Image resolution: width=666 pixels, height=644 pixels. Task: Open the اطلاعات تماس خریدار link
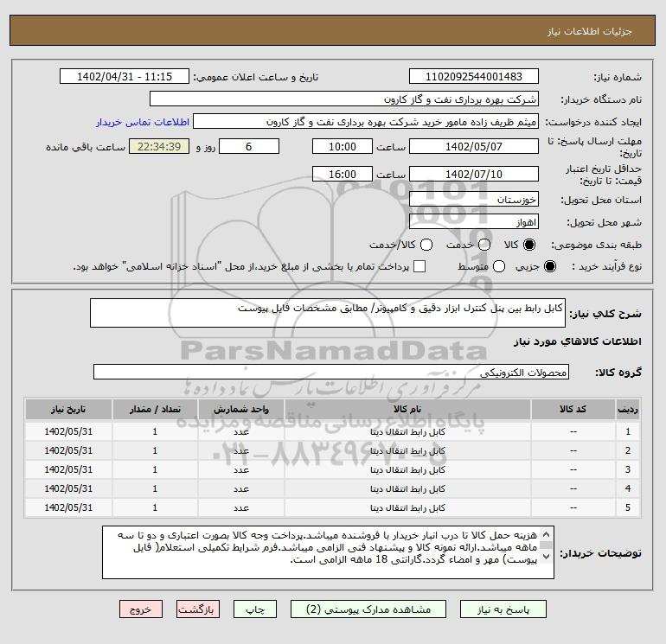143,122
